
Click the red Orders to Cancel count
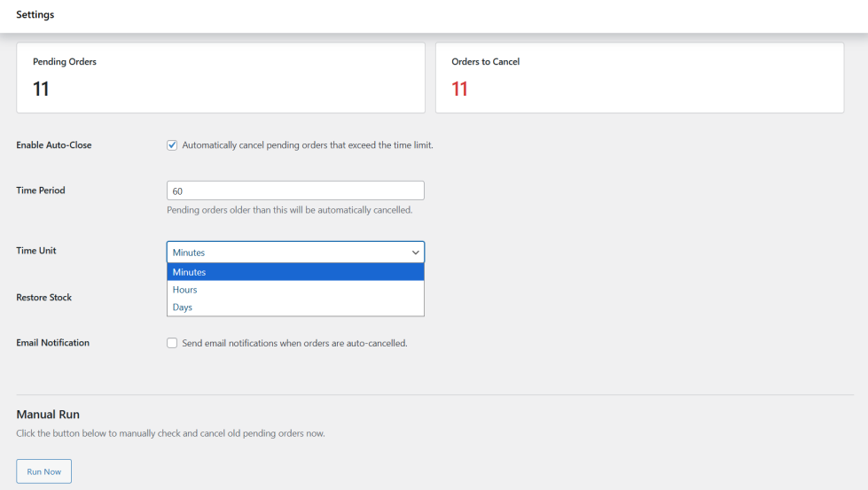coord(459,89)
